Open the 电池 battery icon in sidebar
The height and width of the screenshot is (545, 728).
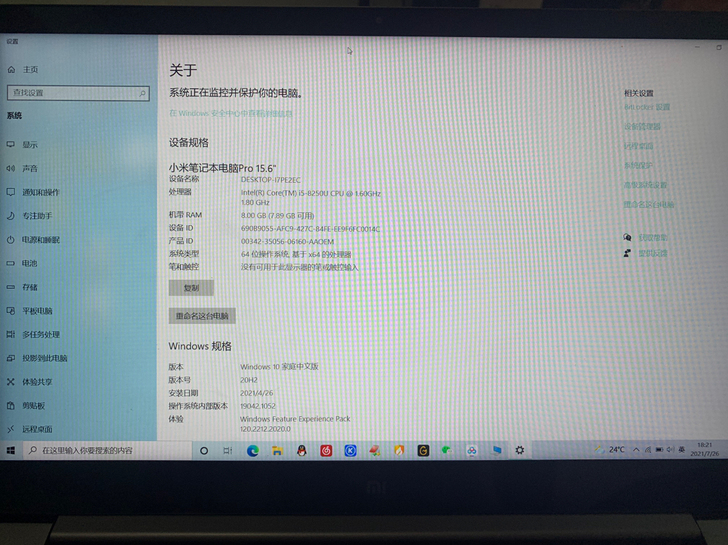pos(11,263)
